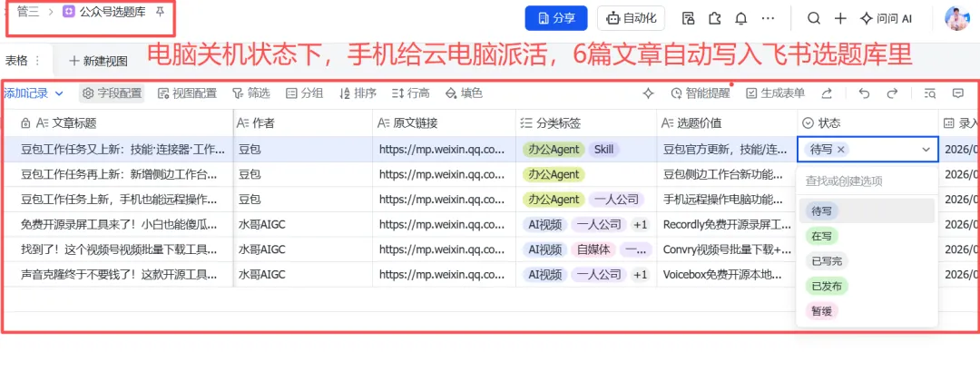This screenshot has width=980, height=391.
Task: Click the 自媒体 tag in Convry row
Action: (x=593, y=249)
